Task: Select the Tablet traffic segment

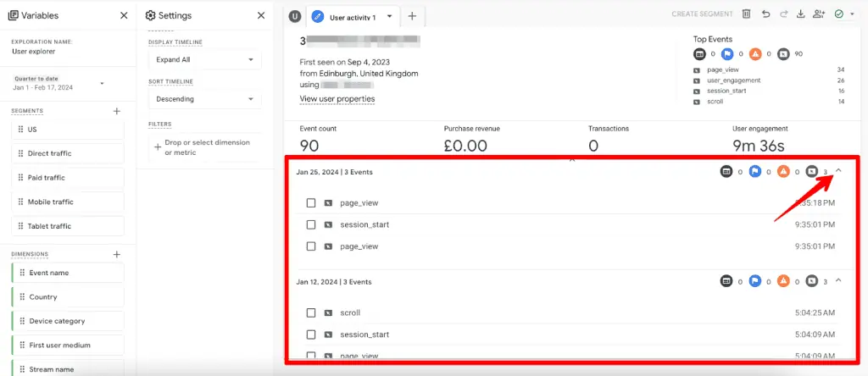Action: [68, 226]
